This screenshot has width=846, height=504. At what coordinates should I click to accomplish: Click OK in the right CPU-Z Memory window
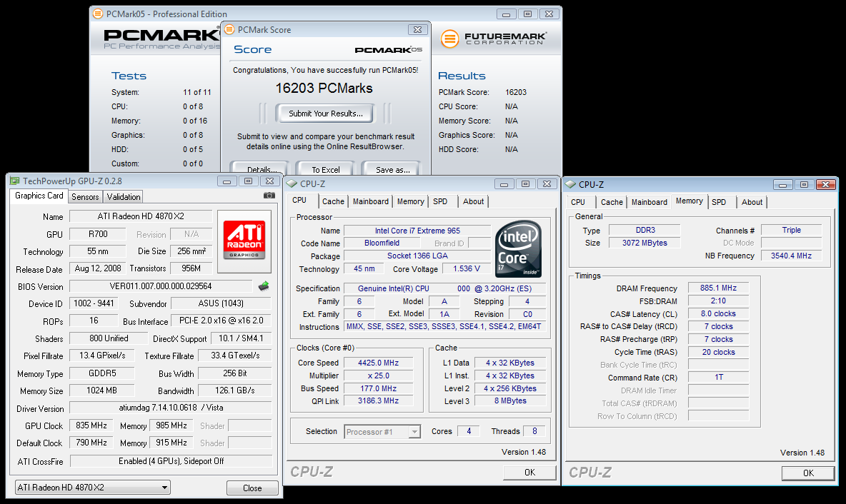[x=807, y=473]
